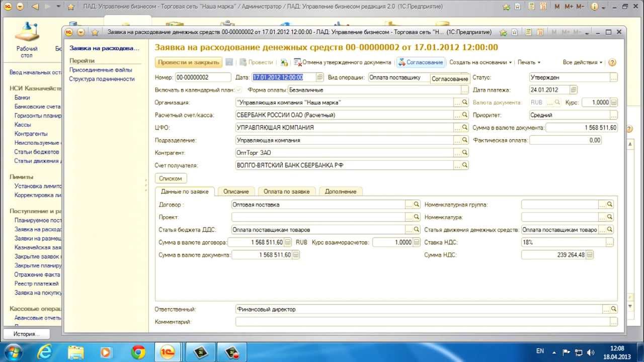Viewport: 644px width, 362px height.
Task: Open Реестр платежей in left sidebar
Action: click(36, 284)
